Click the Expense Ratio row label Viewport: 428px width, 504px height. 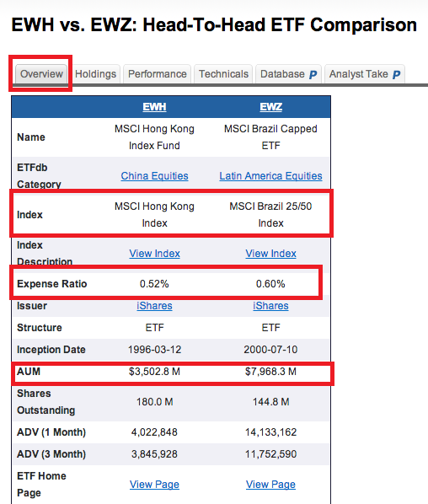tap(52, 284)
